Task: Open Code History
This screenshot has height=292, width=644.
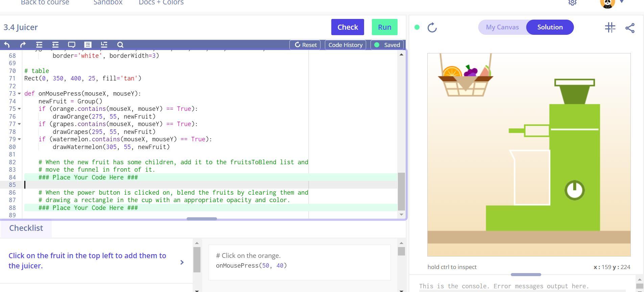Action: click(x=345, y=45)
